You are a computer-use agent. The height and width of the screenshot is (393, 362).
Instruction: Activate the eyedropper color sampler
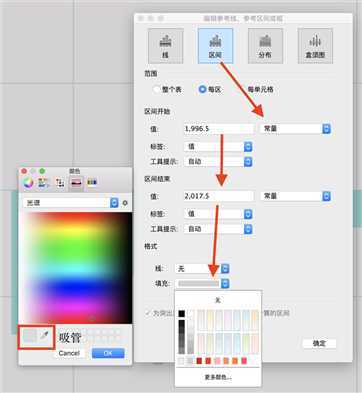(x=45, y=336)
